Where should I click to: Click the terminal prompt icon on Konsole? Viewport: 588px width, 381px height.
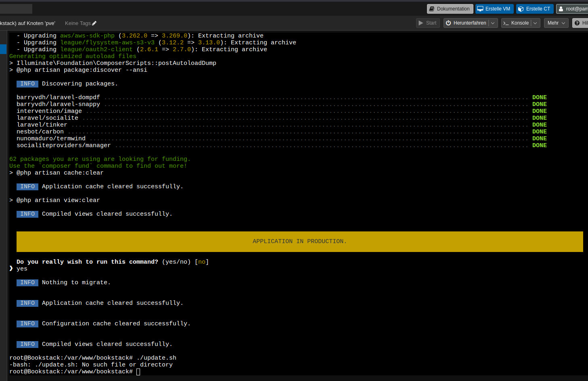click(506, 23)
